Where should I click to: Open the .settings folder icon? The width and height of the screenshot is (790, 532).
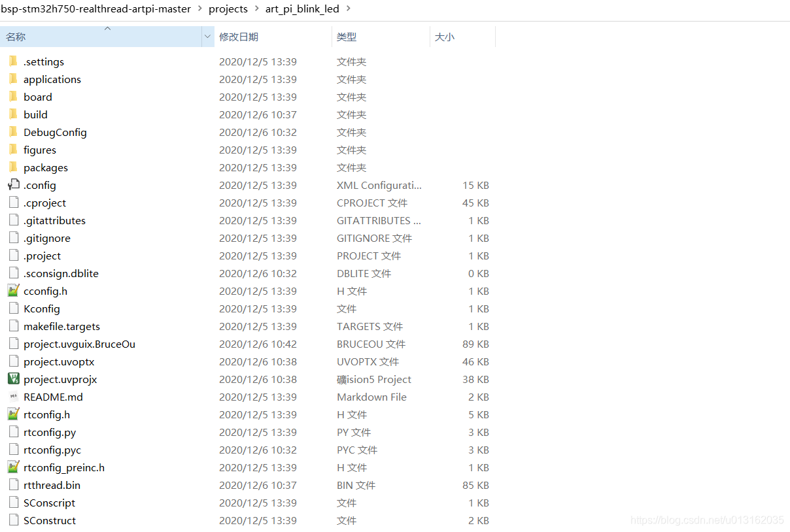[13, 61]
